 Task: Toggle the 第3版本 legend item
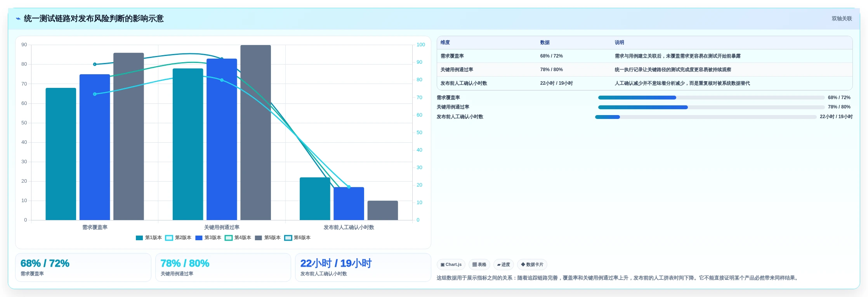pyautogui.click(x=208, y=238)
